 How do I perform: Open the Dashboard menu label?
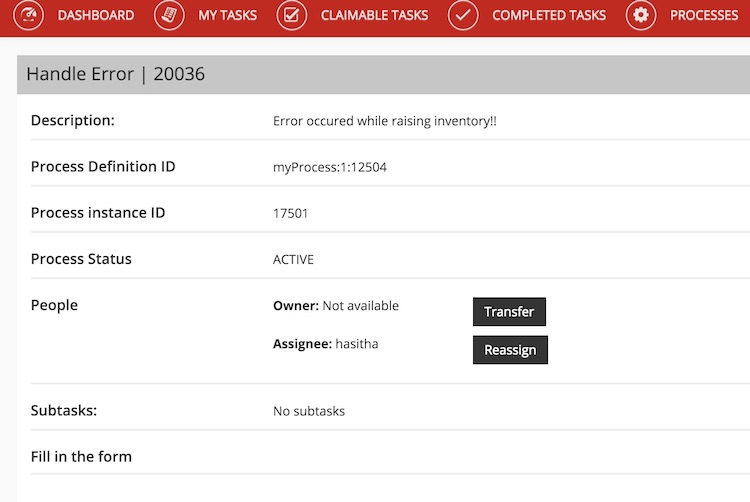pyautogui.click(x=96, y=15)
